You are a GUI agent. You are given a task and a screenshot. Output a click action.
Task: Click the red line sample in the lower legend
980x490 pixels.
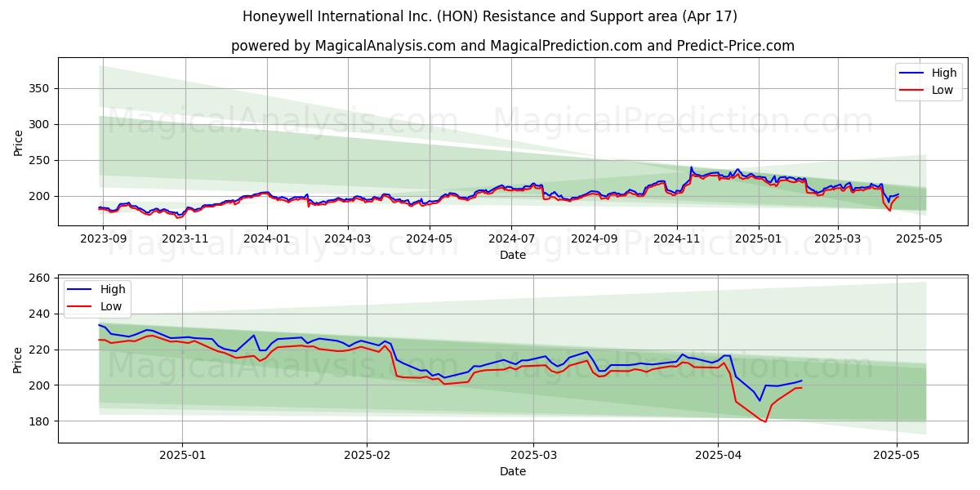click(81, 307)
